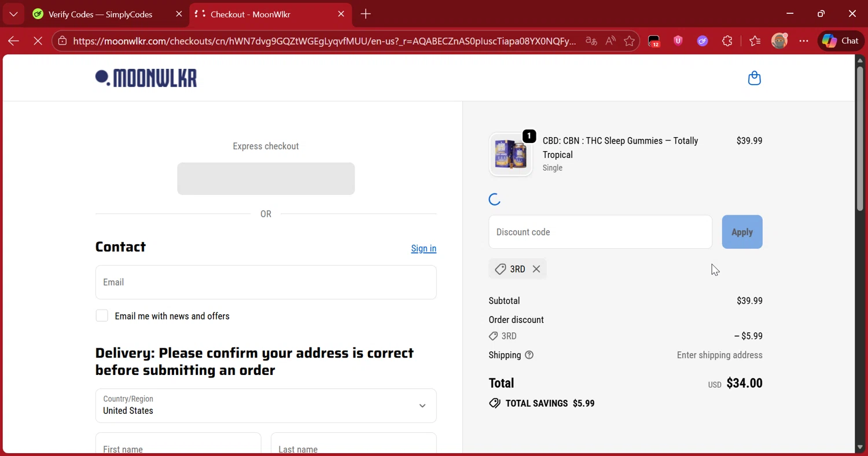Click the Shipping help question icon
This screenshot has height=456, width=868.
(529, 355)
